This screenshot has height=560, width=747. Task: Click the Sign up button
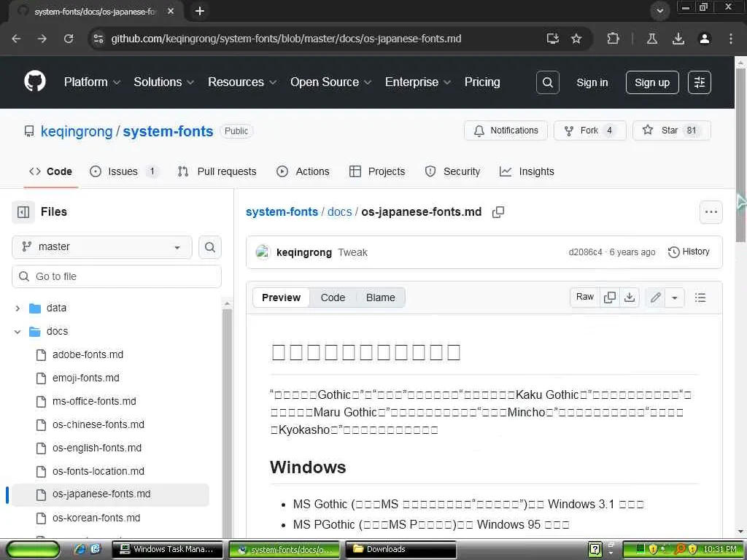click(x=651, y=82)
